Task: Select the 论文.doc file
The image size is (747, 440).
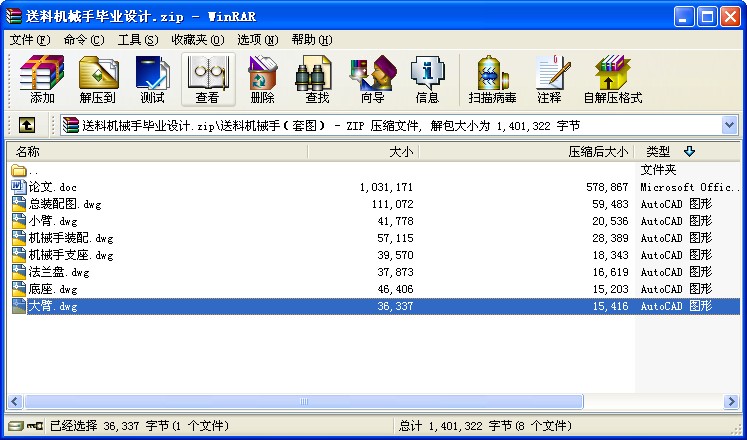Action: click(x=52, y=187)
